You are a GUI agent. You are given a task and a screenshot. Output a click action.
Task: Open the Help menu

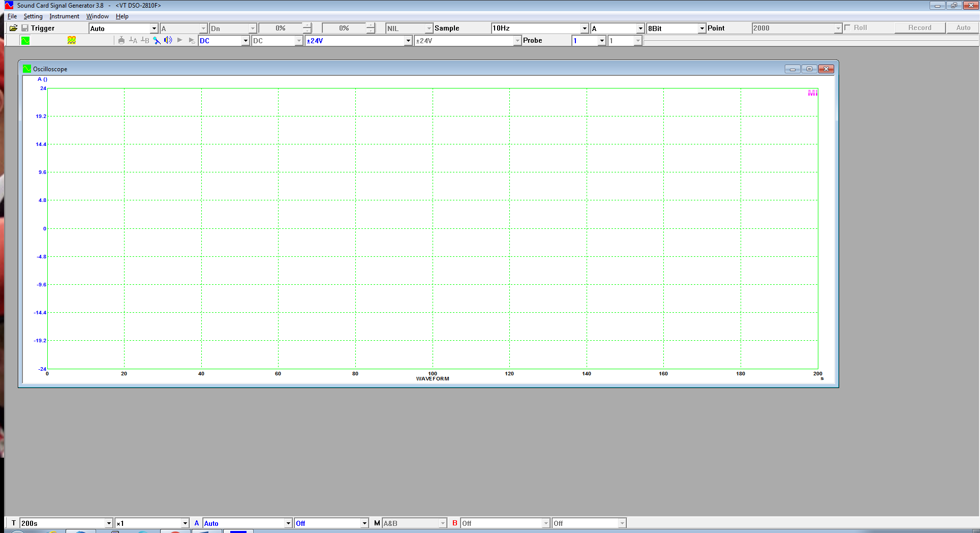coord(122,16)
